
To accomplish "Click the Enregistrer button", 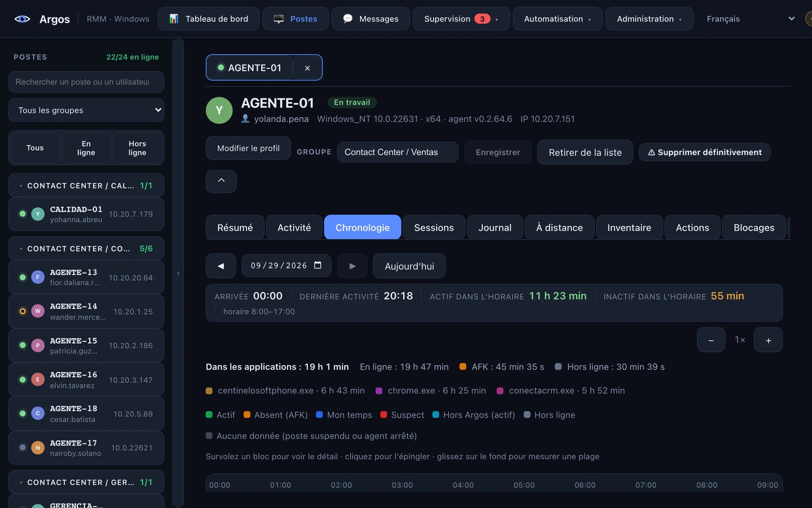I will (x=498, y=152).
